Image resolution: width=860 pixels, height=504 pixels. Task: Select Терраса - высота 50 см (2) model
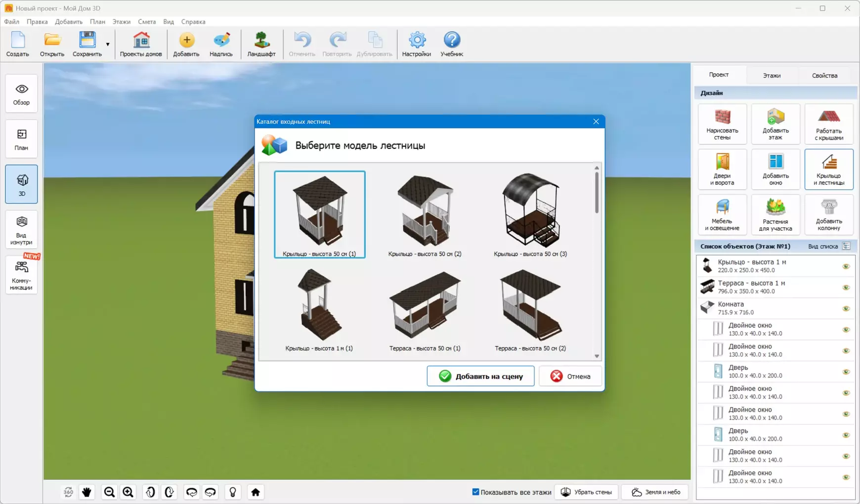530,310
